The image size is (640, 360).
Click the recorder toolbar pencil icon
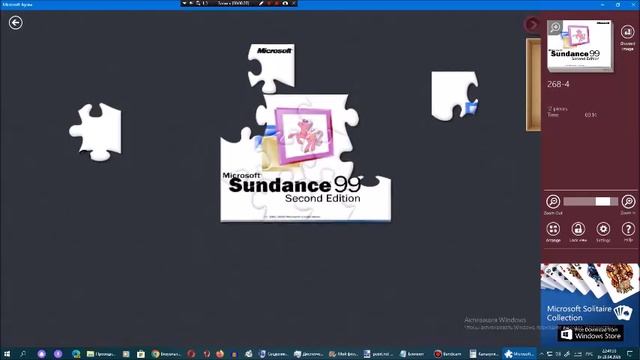pos(261,3)
